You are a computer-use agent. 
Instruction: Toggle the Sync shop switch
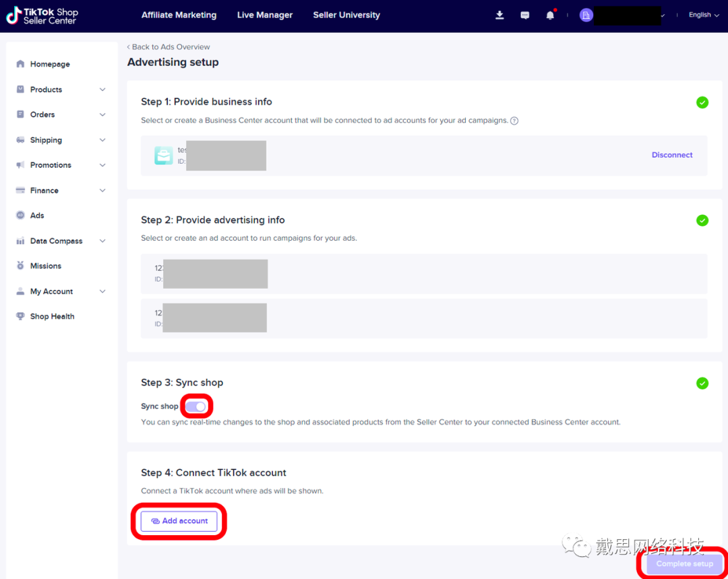196,406
